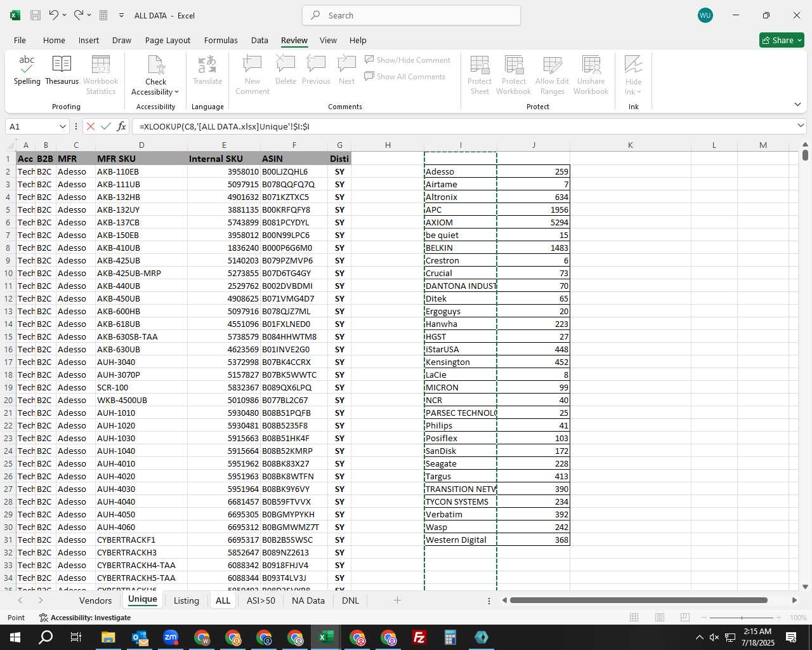Customize Quick Access Toolbar dropdown
This screenshot has width=812, height=650.
[121, 15]
